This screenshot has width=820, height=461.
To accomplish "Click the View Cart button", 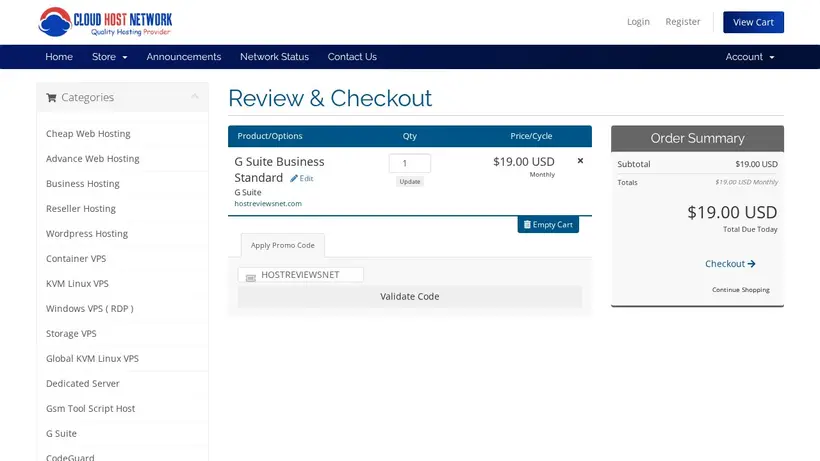I will point(753,22).
